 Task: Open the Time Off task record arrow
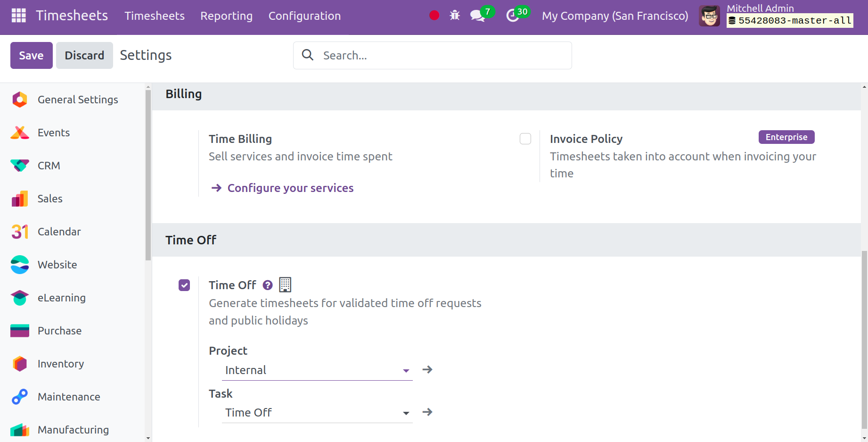(427, 412)
